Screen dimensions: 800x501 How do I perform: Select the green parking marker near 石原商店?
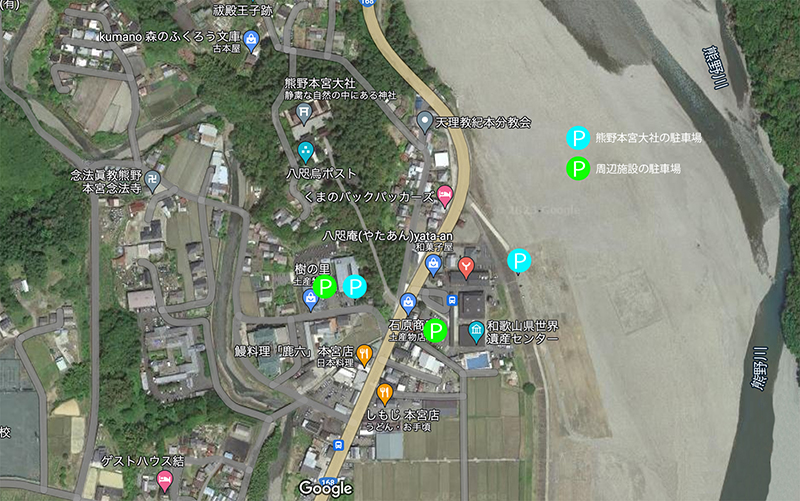point(435,331)
